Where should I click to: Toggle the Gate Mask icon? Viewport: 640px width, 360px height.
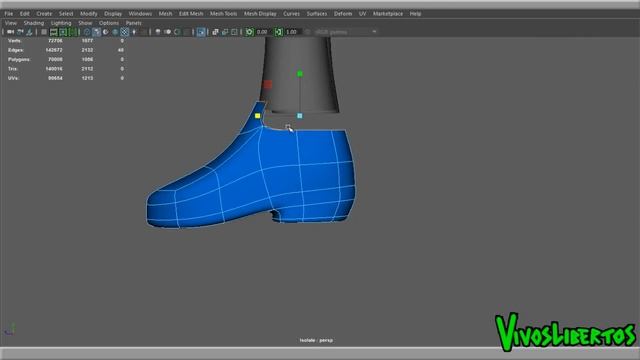[x=73, y=32]
